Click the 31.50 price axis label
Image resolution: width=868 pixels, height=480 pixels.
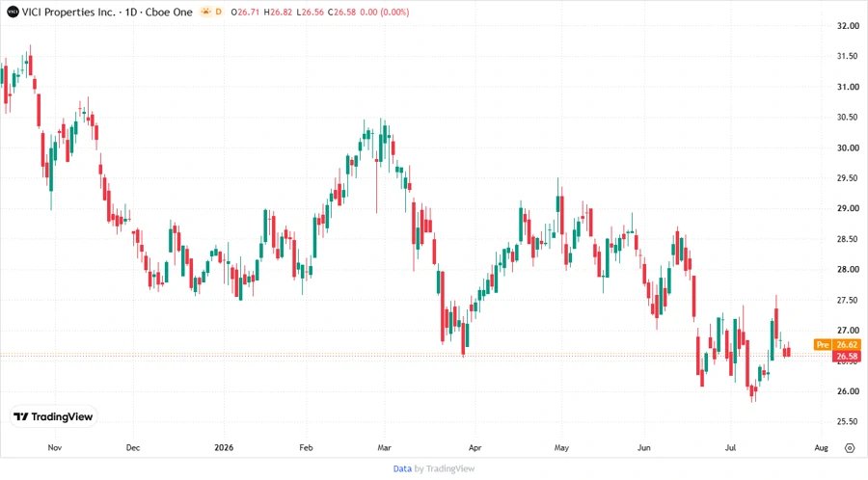(848, 57)
